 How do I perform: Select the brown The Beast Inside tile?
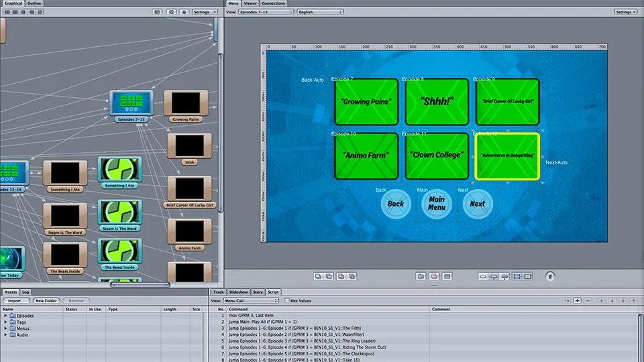click(x=65, y=257)
